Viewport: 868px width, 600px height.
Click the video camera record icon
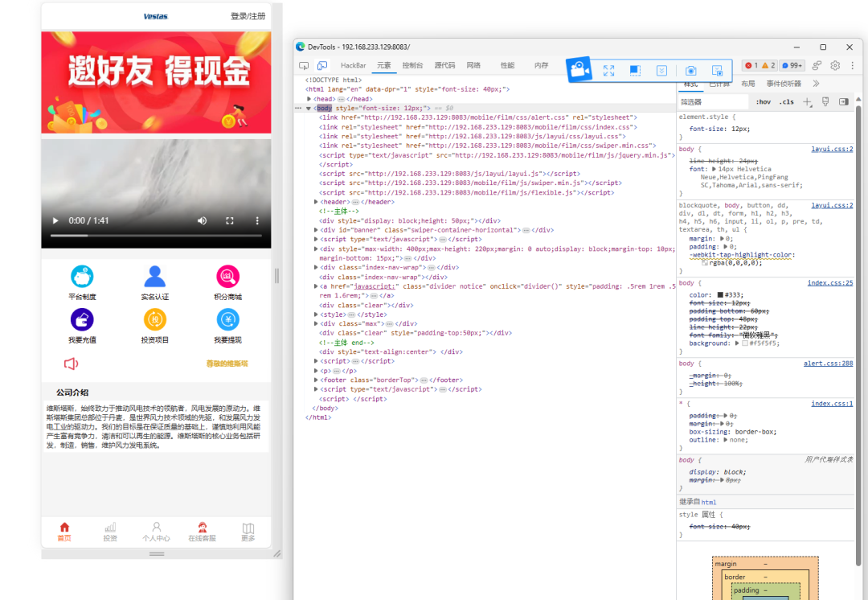[579, 69]
